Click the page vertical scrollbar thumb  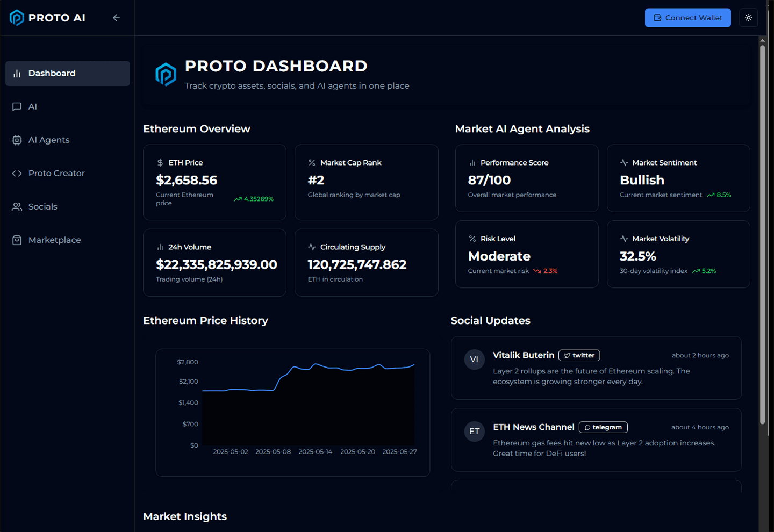(x=762, y=234)
